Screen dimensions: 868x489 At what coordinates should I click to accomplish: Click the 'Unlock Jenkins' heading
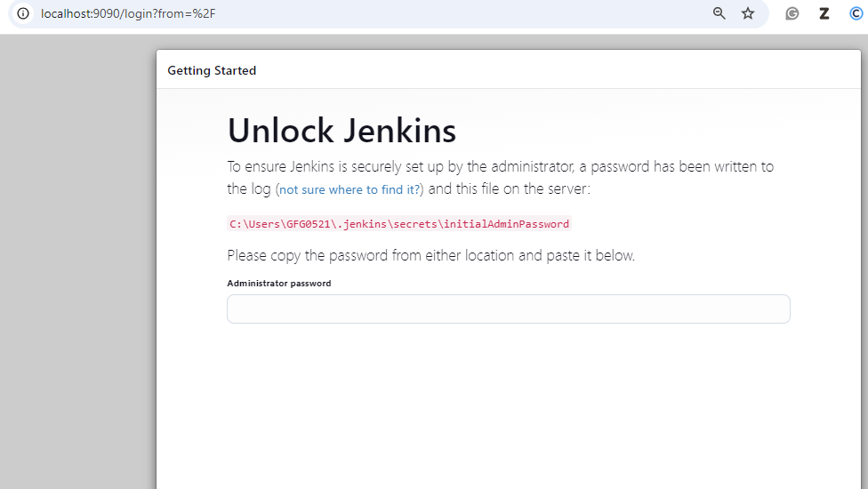342,131
